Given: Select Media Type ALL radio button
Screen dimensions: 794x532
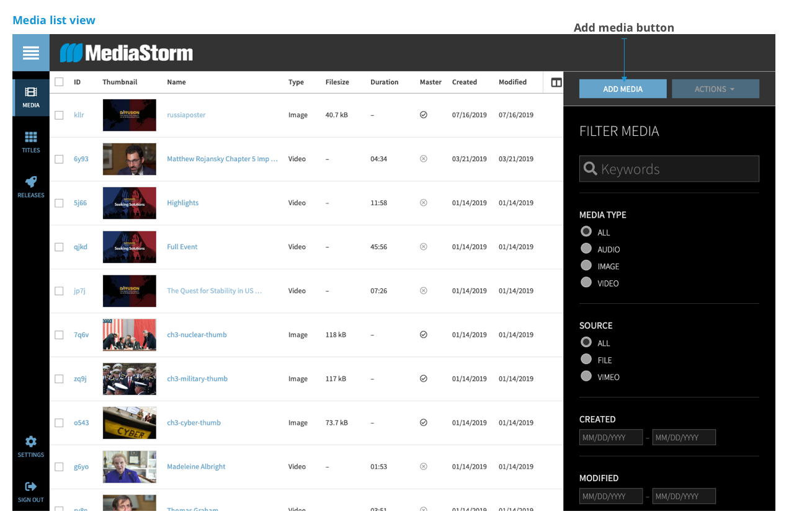Looking at the screenshot, I should (x=586, y=231).
